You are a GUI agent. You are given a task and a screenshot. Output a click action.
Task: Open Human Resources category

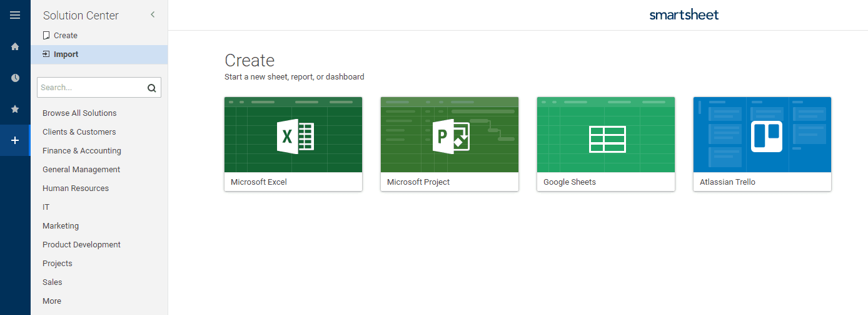pos(76,188)
